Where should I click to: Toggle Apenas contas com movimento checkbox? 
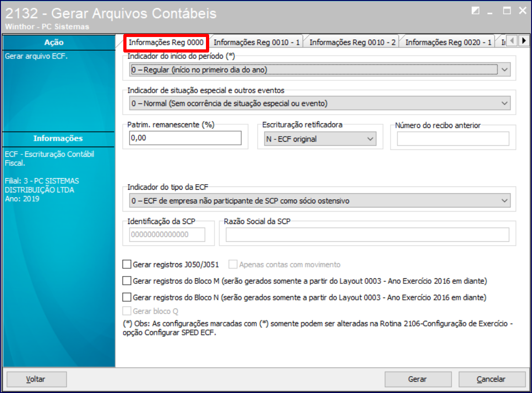coord(233,264)
